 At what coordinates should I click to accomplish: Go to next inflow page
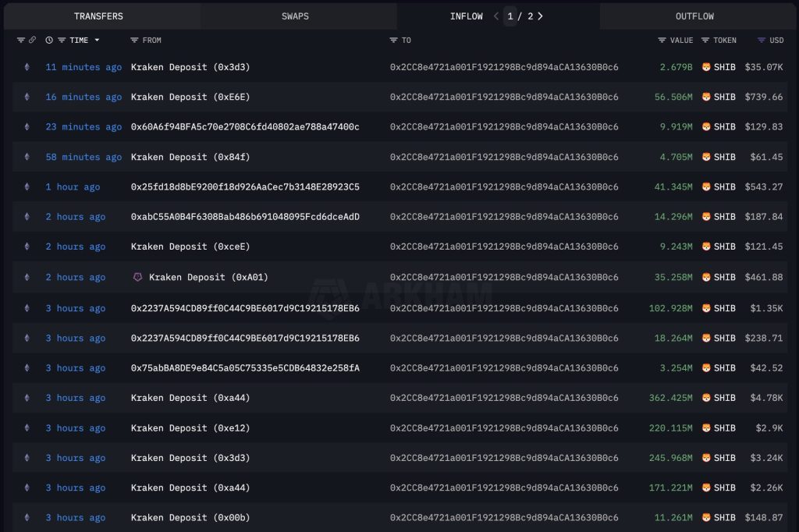540,16
